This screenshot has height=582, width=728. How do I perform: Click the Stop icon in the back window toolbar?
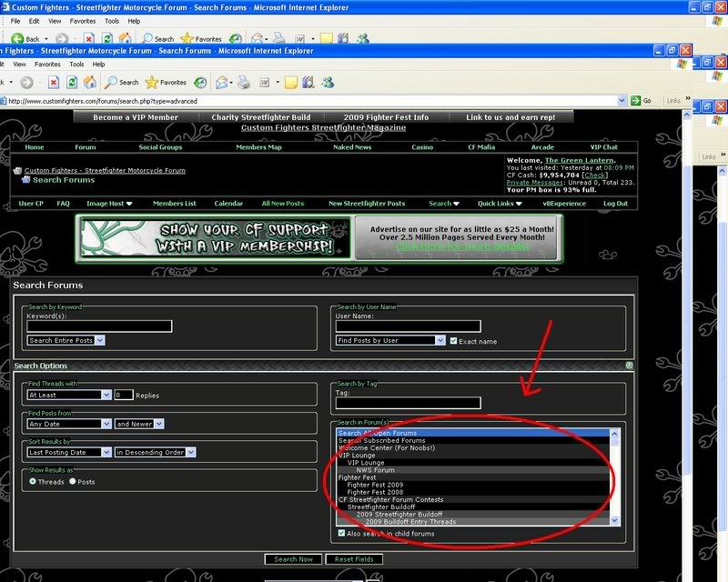(88, 38)
